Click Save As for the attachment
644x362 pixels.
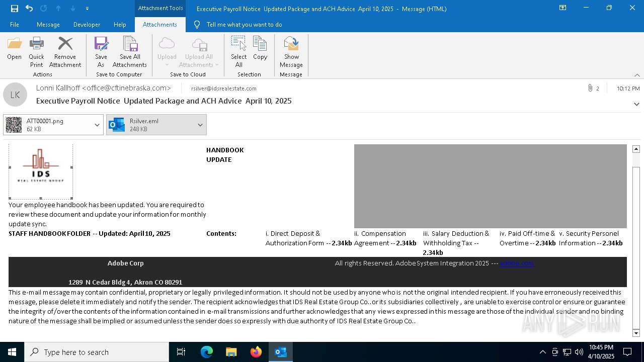[101, 52]
